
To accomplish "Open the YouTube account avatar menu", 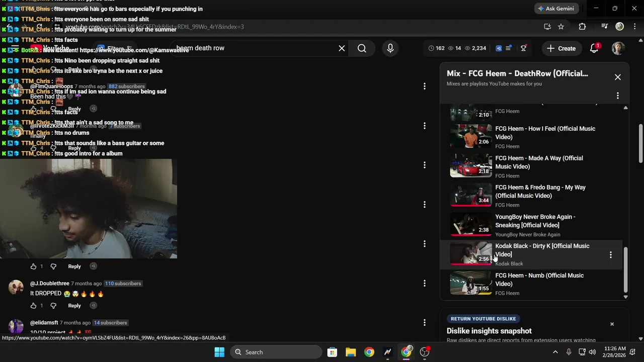I will [x=618, y=48].
